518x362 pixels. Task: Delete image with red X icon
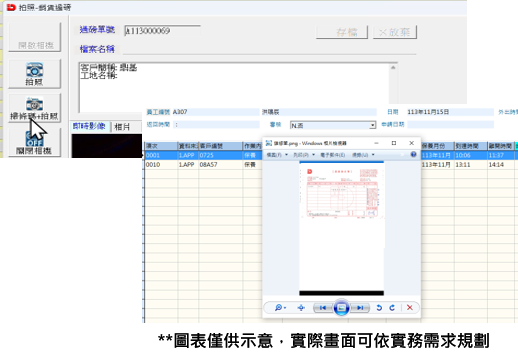[410, 308]
